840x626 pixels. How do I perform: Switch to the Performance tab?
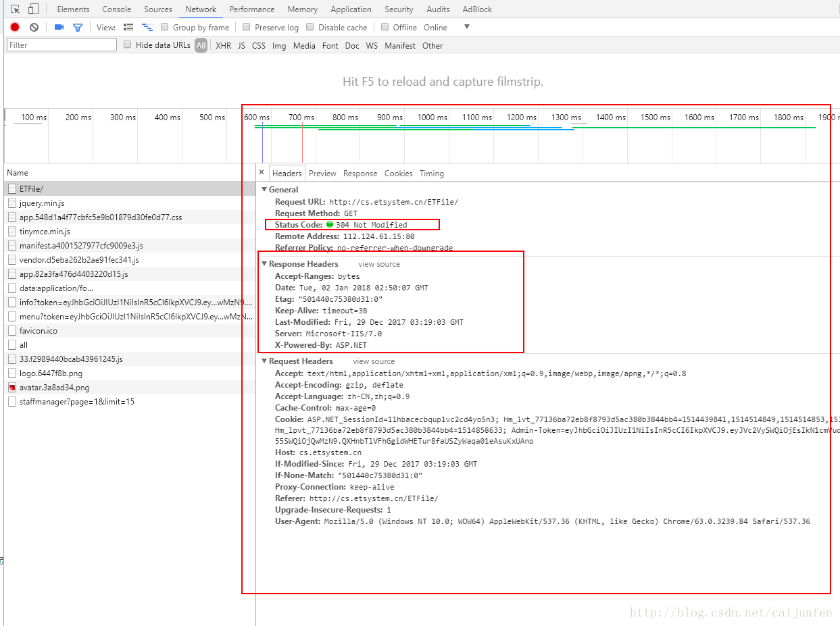252,9
